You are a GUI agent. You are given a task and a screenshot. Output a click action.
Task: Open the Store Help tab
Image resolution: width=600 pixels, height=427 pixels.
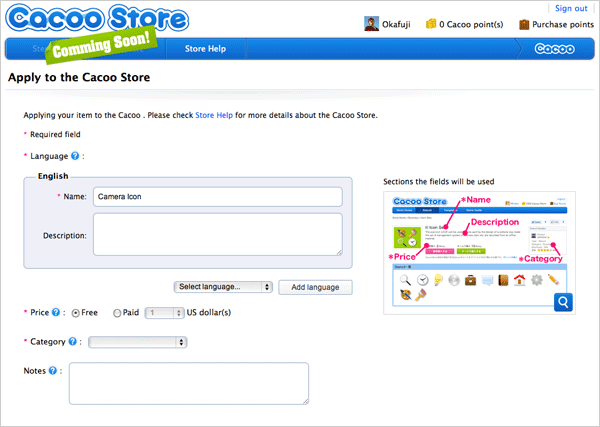point(205,49)
